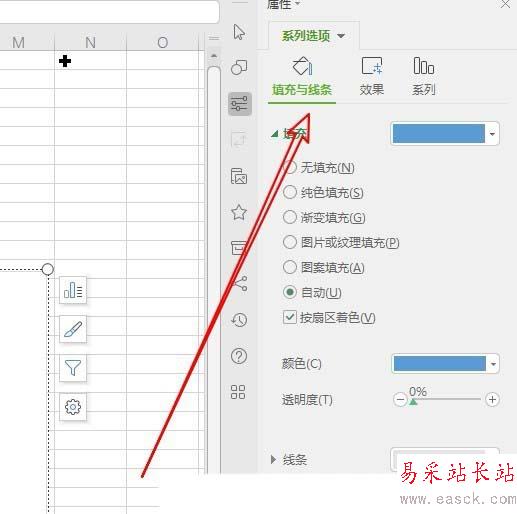517x514 pixels.
Task: Open chart settings gear quick button
Action: [x=73, y=407]
